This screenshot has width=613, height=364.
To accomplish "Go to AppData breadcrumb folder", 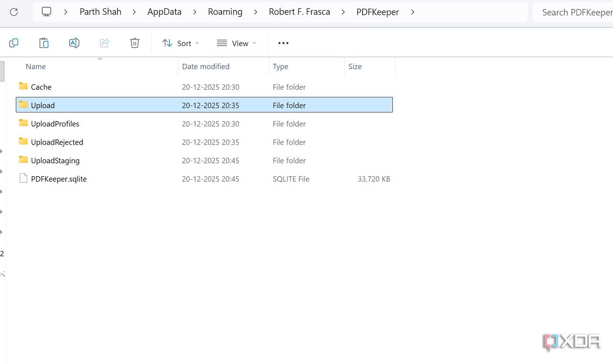I will click(x=164, y=12).
